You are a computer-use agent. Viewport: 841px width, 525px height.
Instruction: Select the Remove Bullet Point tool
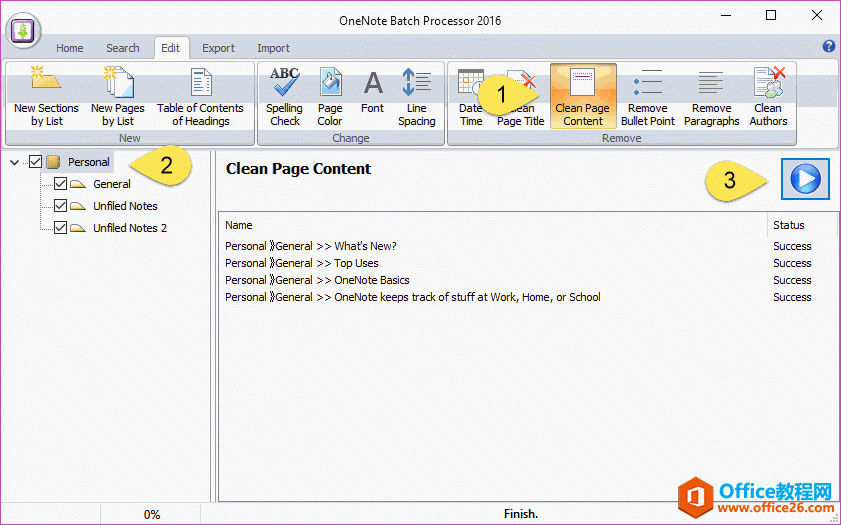pyautogui.click(x=648, y=97)
